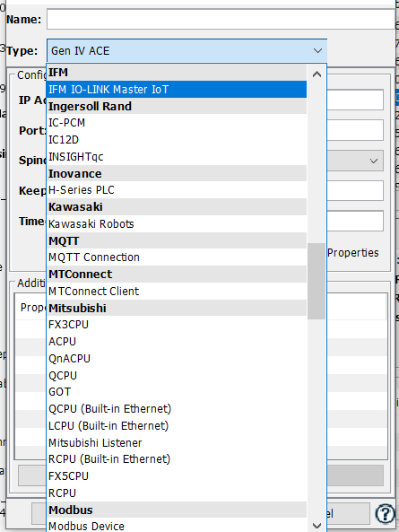Open the Type combo box showing Gen IV ACE
The height and width of the screenshot is (532, 399).
[186, 51]
